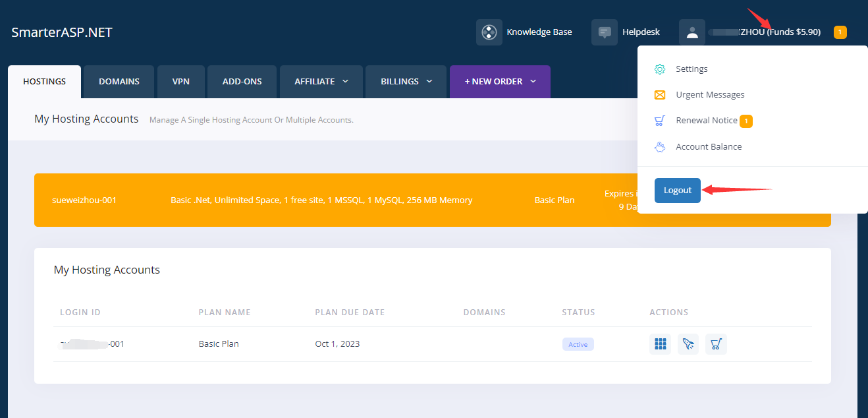868x418 pixels.
Task: Open the + New Order dropdown
Action: pos(500,82)
